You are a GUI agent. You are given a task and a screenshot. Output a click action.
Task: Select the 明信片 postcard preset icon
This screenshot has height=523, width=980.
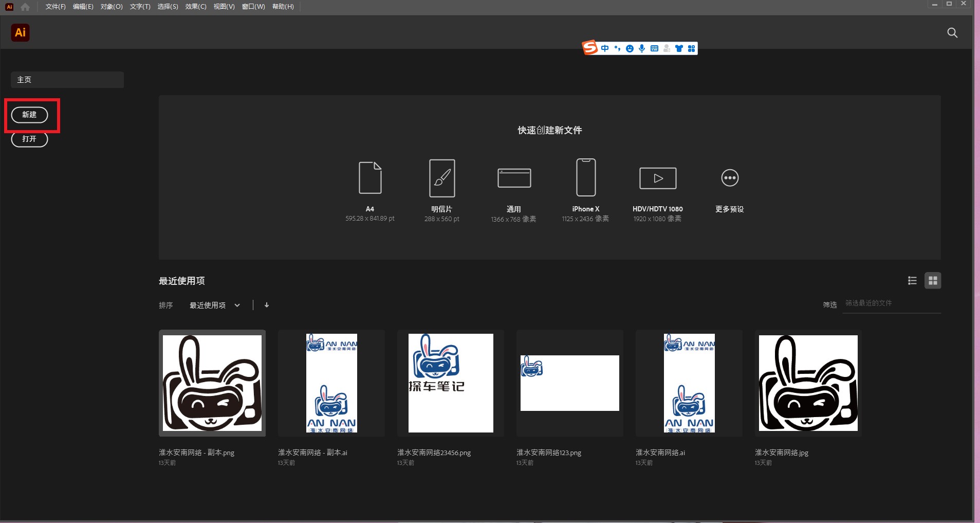[442, 178]
